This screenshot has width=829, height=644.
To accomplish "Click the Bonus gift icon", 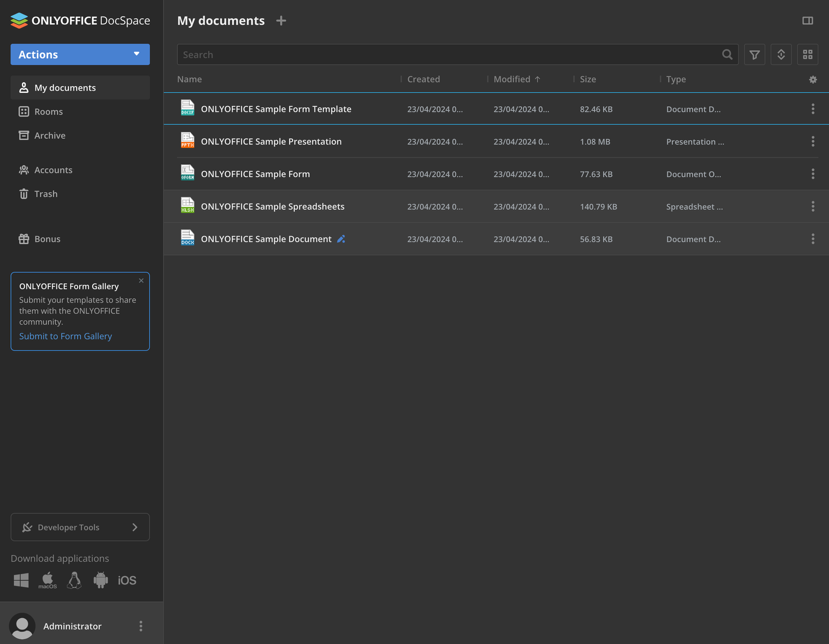I will coord(24,239).
